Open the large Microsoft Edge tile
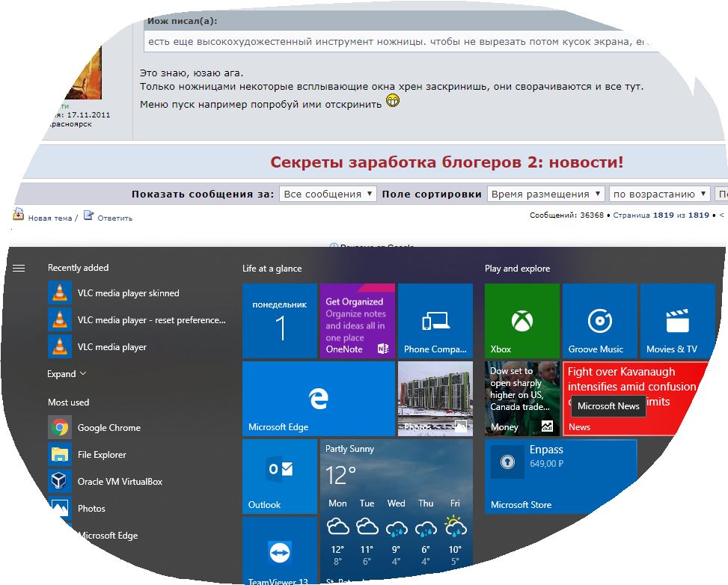Image resolution: width=728 pixels, height=585 pixels. (x=319, y=399)
